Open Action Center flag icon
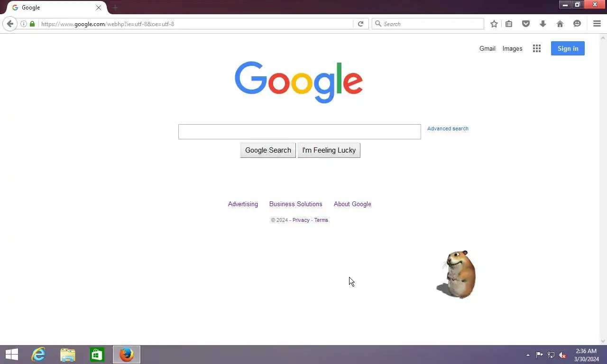The height and width of the screenshot is (364, 607). pos(540,355)
